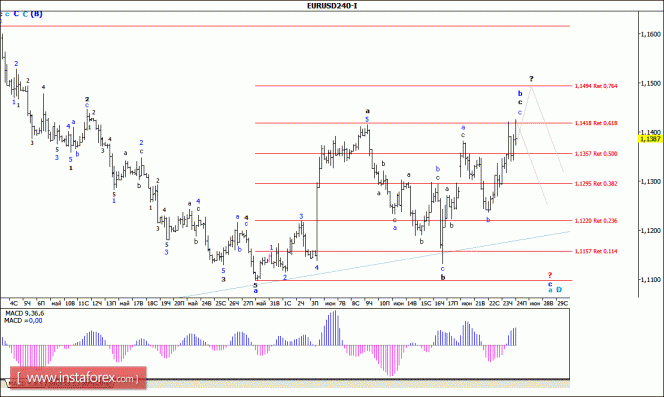Select the yellow 1,1387 current price tag

pos(650,139)
